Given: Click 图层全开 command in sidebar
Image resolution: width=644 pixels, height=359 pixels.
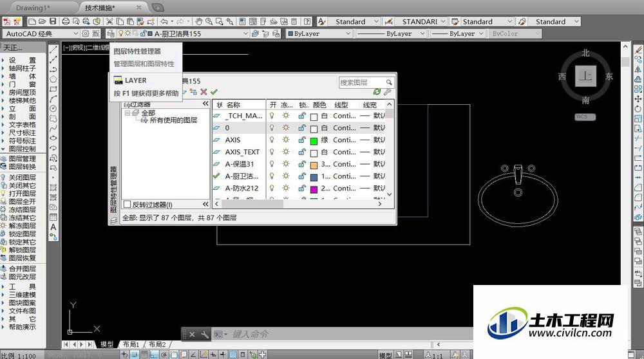Looking at the screenshot, I should [22, 201].
